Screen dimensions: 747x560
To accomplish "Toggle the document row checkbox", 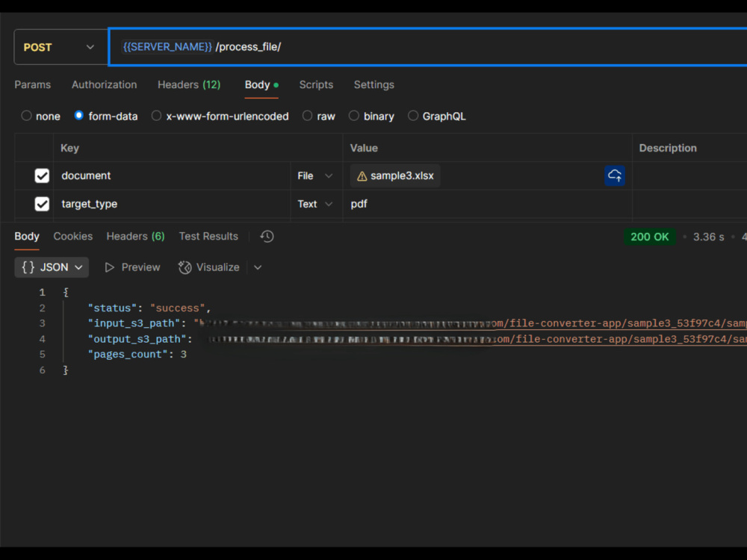I will (x=42, y=175).
